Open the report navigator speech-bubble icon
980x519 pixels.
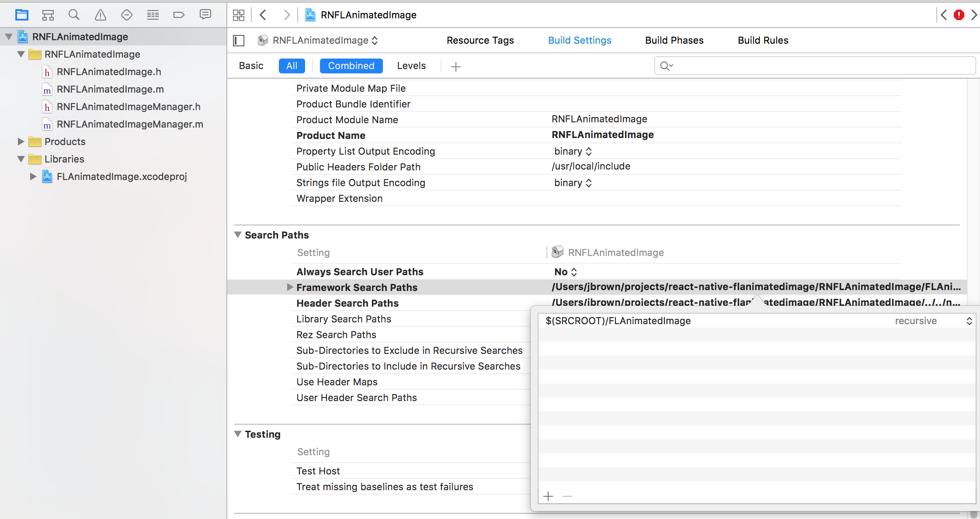tap(205, 15)
